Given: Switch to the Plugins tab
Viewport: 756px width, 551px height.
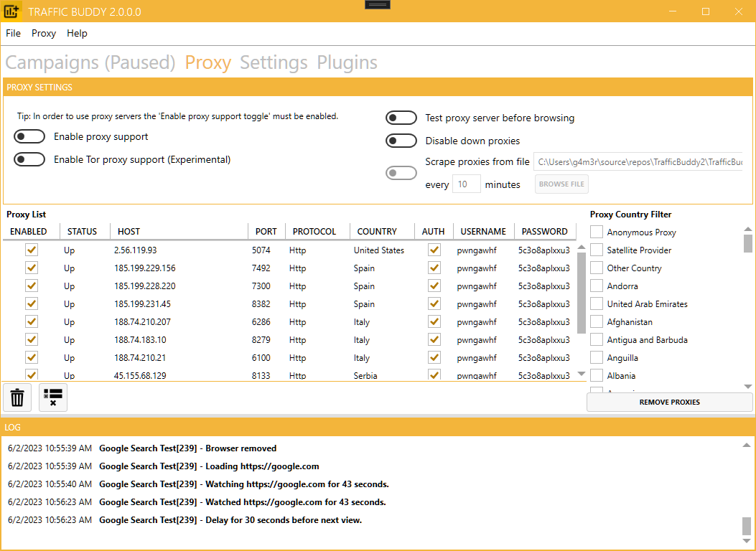Looking at the screenshot, I should click(347, 62).
